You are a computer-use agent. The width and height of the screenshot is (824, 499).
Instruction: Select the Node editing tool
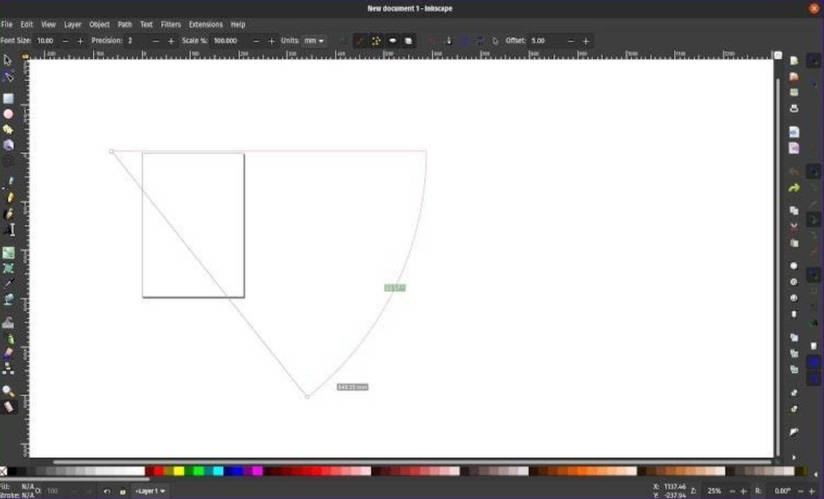point(8,76)
